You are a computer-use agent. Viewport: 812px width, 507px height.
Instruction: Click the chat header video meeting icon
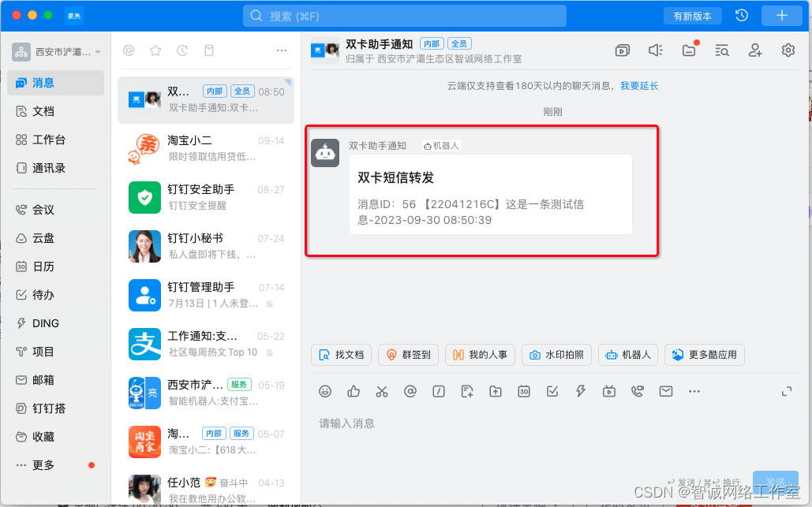tap(623, 50)
